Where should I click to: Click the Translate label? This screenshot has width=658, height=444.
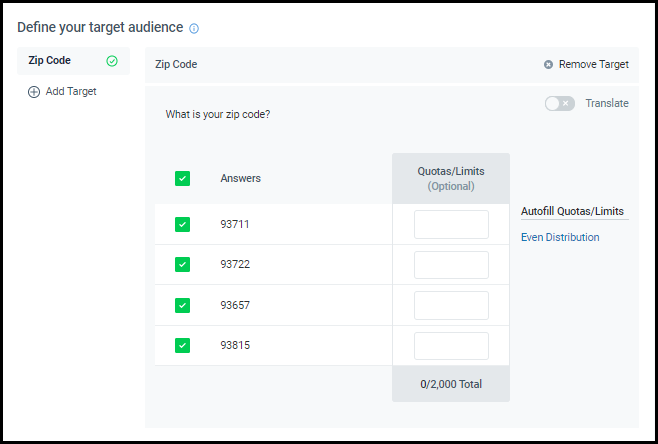click(607, 103)
